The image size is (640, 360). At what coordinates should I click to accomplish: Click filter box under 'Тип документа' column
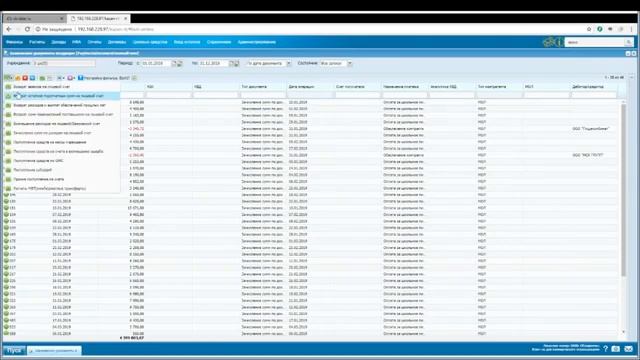tap(263, 95)
